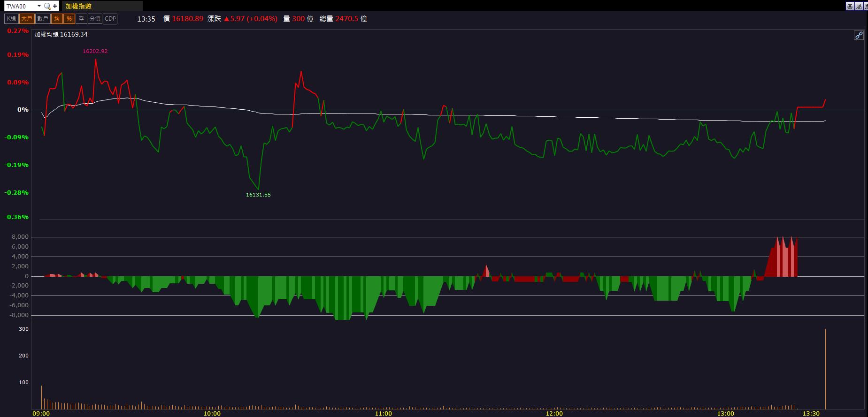
Task: Toggle the 散戶 indicator button
Action: tap(43, 19)
